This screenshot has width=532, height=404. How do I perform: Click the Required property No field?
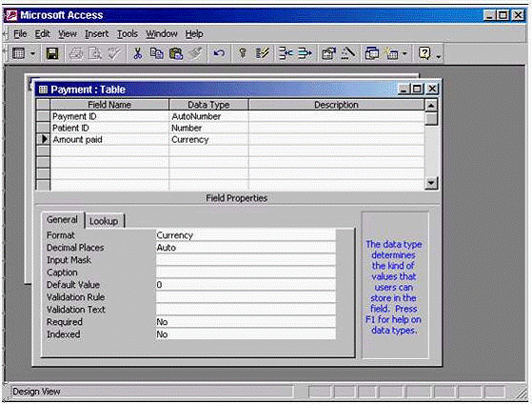point(246,322)
